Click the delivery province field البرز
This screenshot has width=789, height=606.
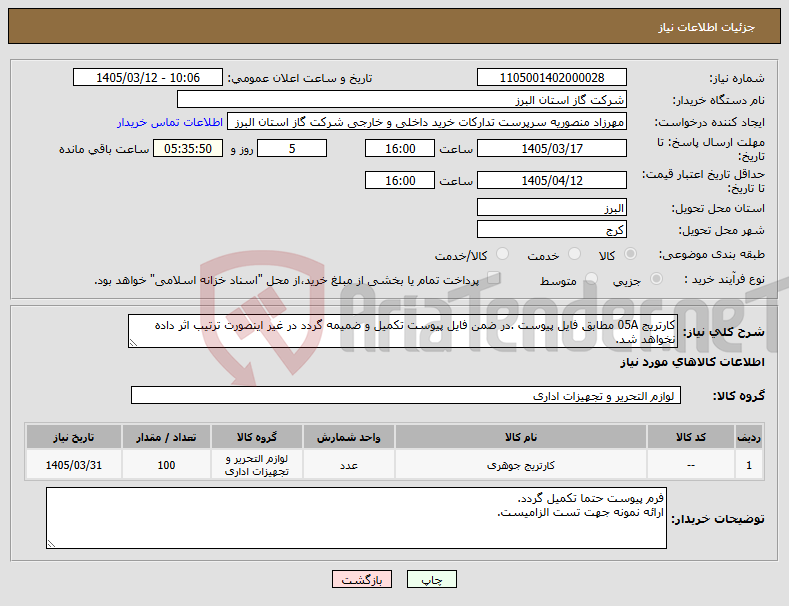click(x=551, y=207)
